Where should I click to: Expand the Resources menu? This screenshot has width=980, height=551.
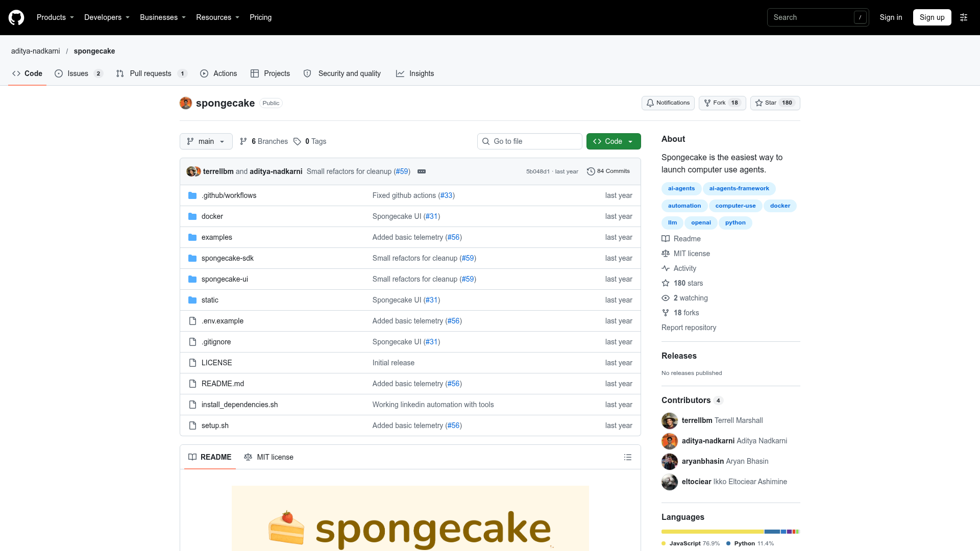pyautogui.click(x=217, y=17)
